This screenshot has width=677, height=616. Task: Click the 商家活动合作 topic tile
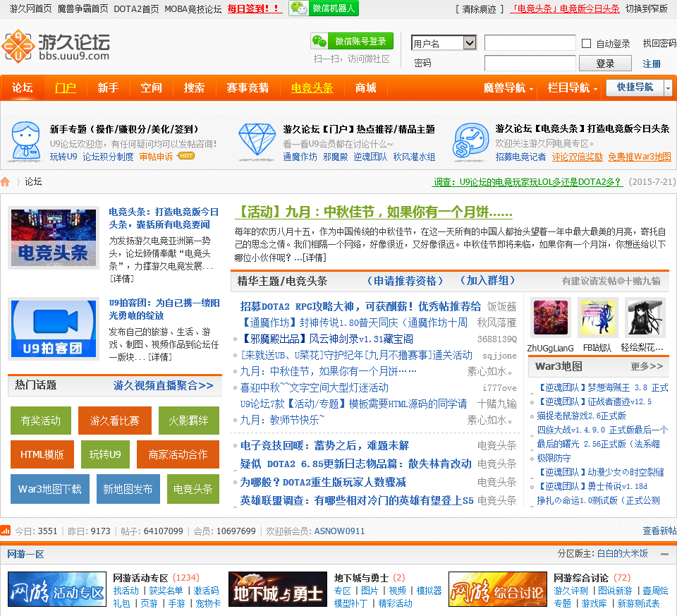click(x=178, y=454)
